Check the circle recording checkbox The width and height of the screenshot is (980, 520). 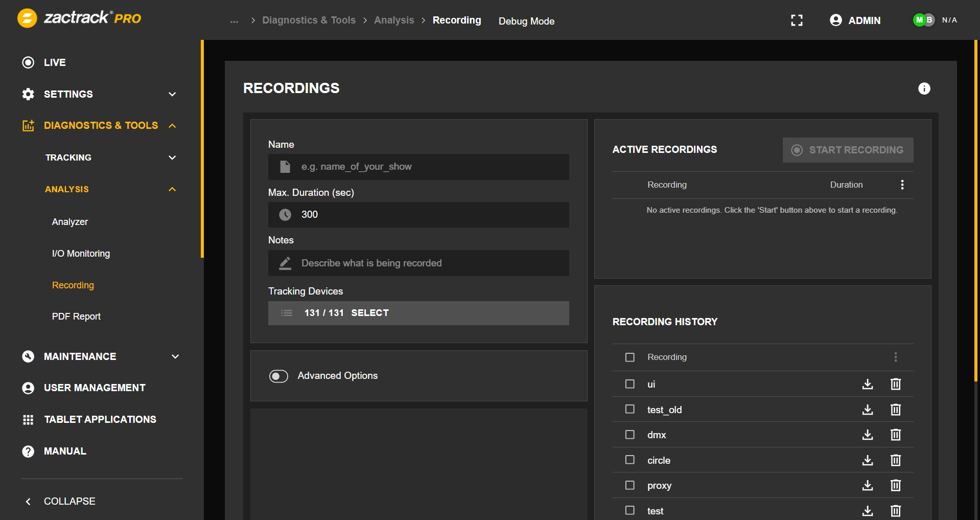pyautogui.click(x=630, y=460)
